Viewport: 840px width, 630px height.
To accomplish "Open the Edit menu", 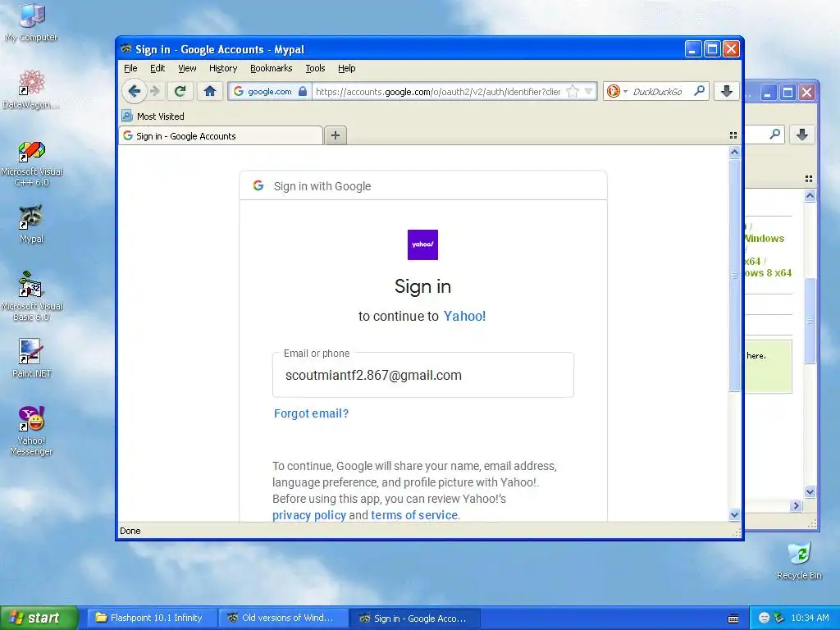I will pyautogui.click(x=157, y=68).
